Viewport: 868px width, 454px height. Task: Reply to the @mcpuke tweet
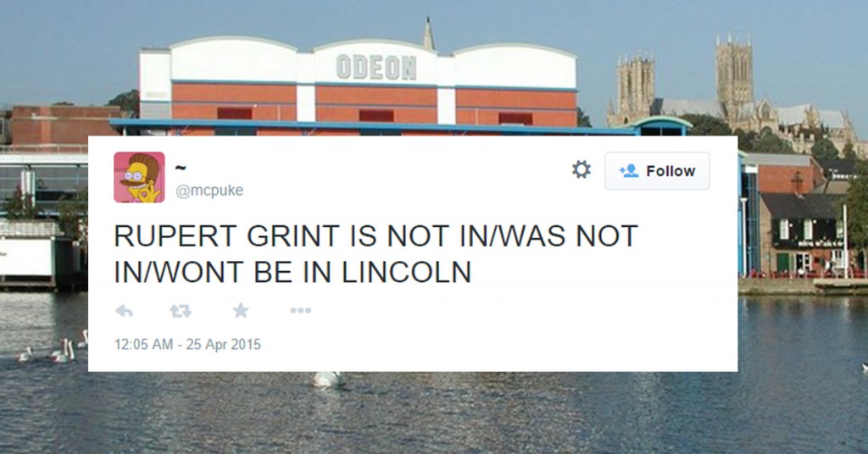(124, 311)
